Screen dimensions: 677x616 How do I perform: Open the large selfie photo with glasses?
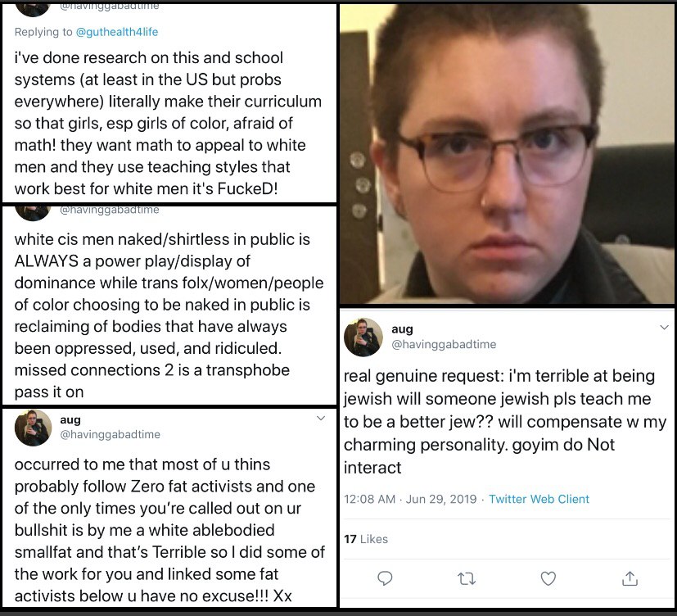[x=507, y=154]
